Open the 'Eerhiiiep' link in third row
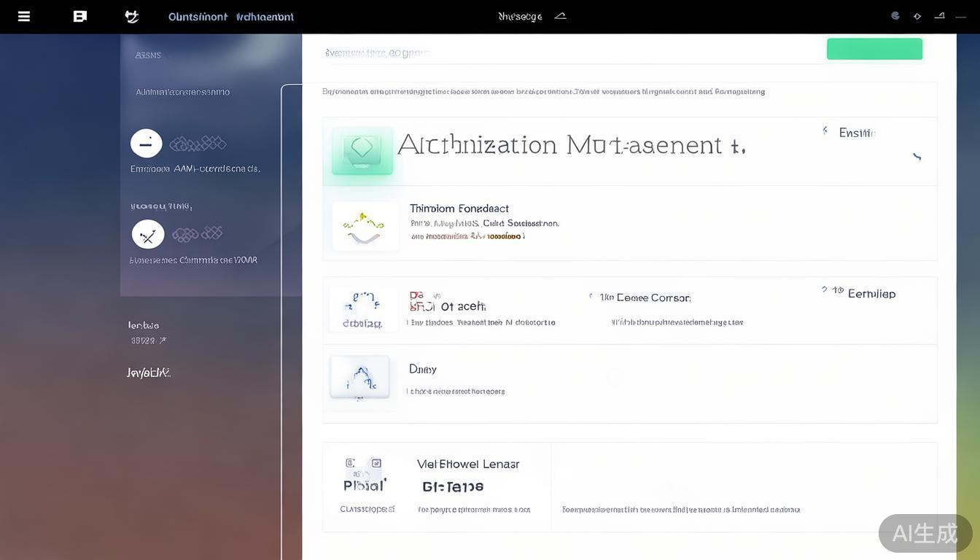 [871, 294]
